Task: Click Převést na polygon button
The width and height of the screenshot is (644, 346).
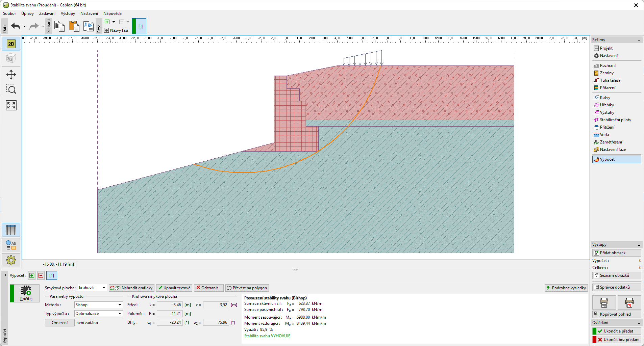Action: pos(247,288)
